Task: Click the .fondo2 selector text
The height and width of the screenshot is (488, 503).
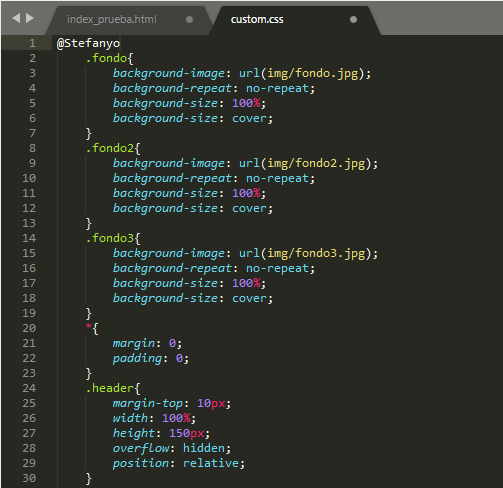Action: pyautogui.click(x=110, y=148)
